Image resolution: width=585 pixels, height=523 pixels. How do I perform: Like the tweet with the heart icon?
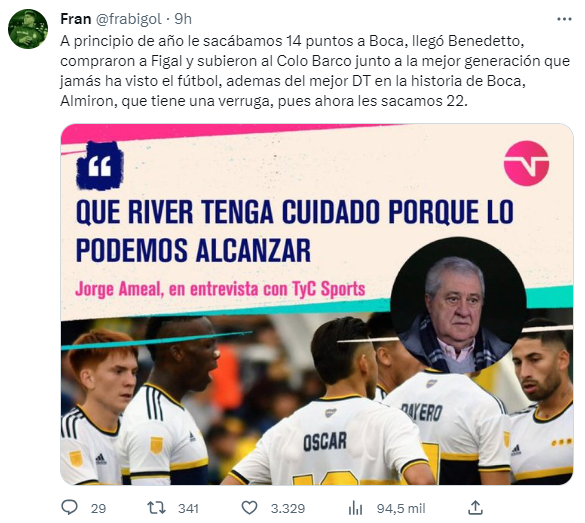point(249,508)
